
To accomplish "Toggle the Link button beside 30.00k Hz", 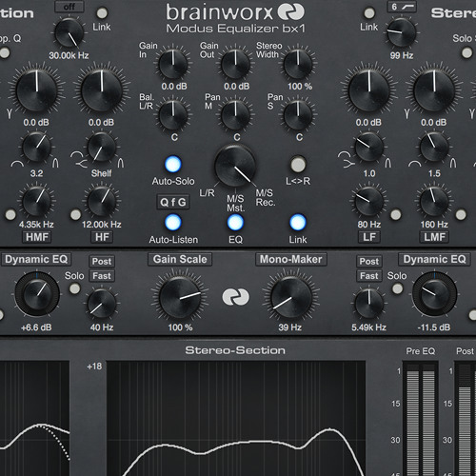I will (102, 13).
